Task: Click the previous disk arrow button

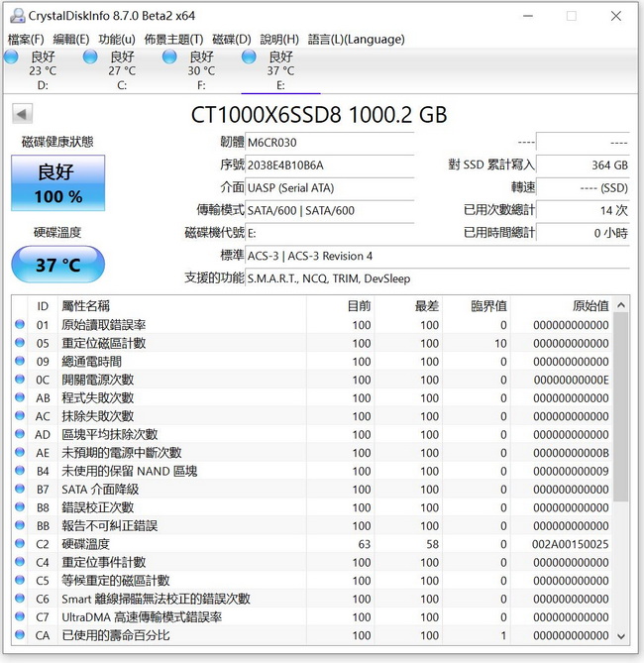Action: tap(22, 114)
